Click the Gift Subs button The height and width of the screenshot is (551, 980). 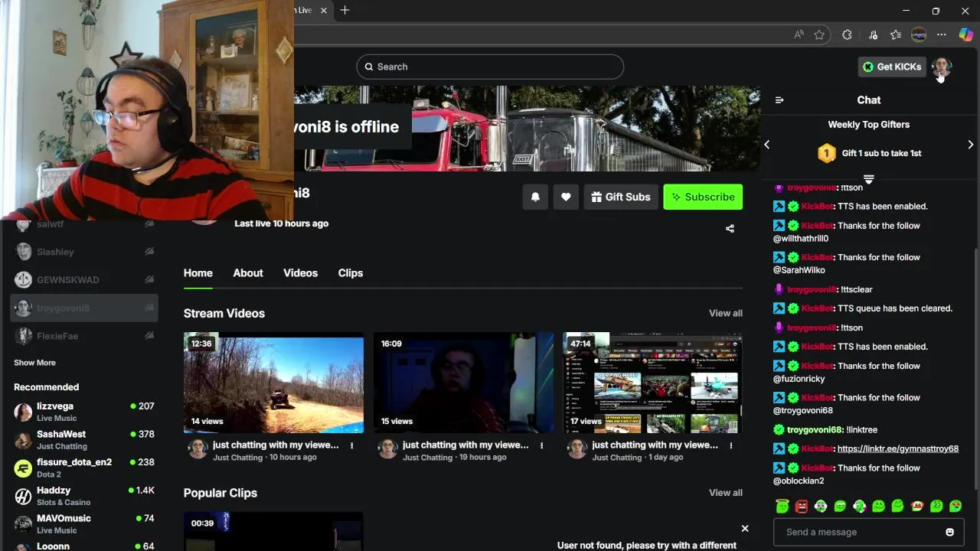click(x=621, y=197)
